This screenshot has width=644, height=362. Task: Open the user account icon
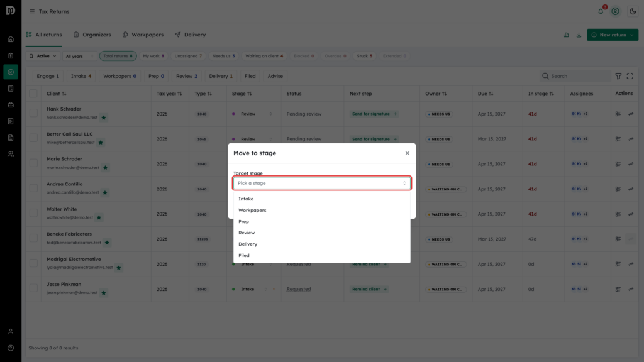[x=615, y=11]
